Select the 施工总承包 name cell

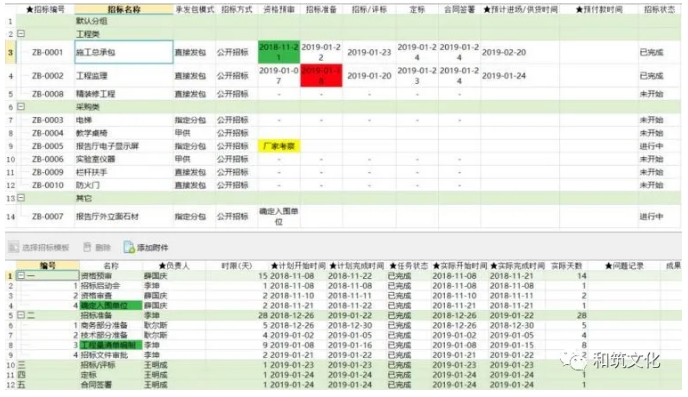[x=124, y=52]
